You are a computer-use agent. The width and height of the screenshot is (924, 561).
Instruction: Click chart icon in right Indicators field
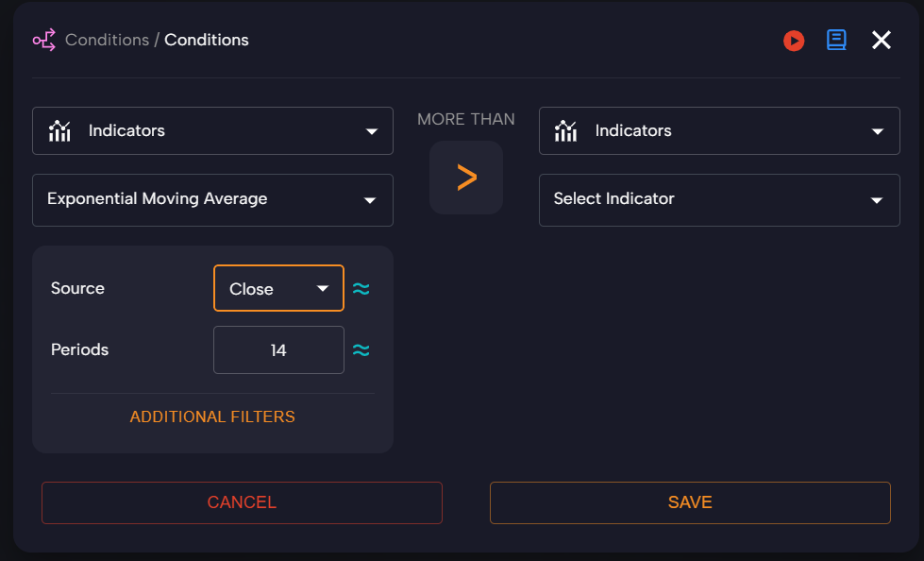tap(566, 130)
